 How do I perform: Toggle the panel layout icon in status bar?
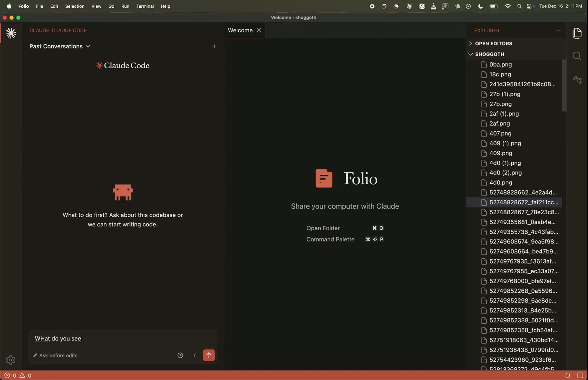click(580, 375)
